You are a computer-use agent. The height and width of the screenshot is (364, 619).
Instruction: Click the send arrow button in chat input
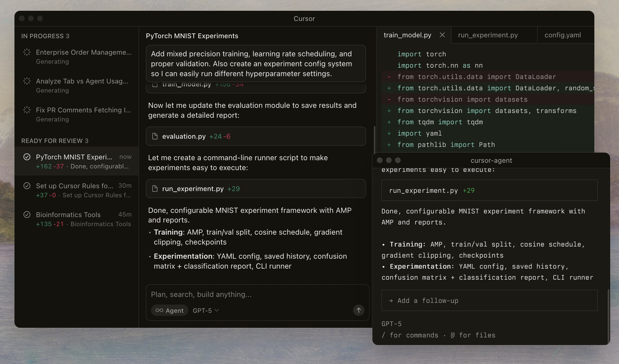[x=358, y=310]
